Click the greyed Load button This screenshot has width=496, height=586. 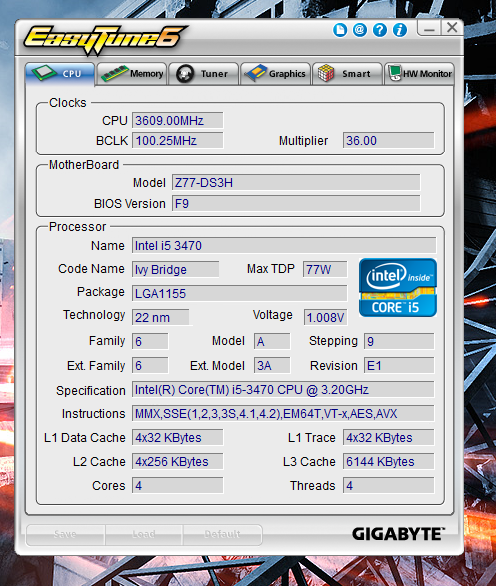(144, 534)
